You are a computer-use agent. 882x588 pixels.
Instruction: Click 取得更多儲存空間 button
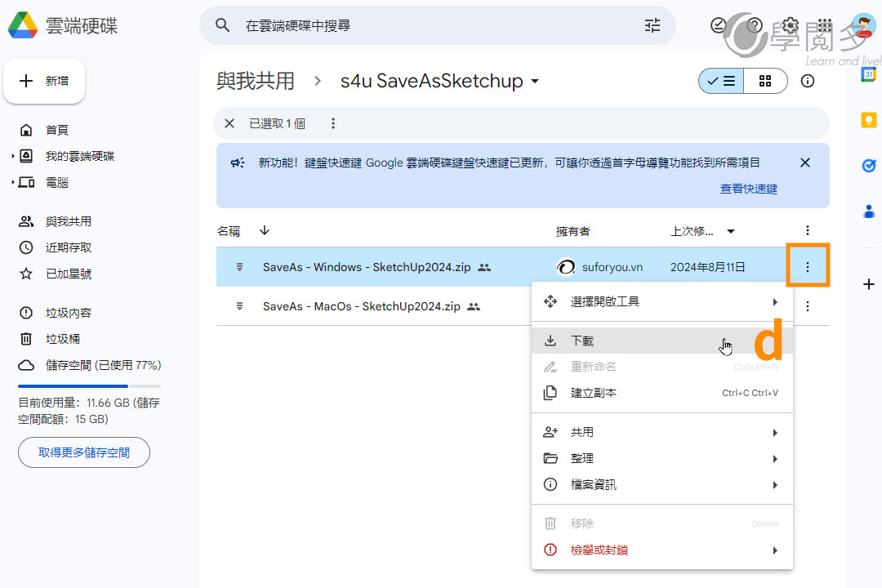pos(84,452)
